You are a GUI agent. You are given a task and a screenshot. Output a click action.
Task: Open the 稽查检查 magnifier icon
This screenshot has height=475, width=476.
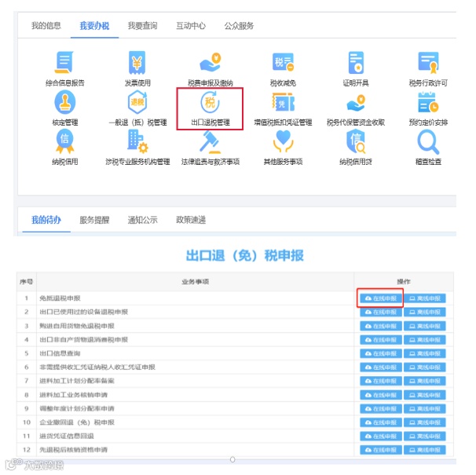pos(428,142)
